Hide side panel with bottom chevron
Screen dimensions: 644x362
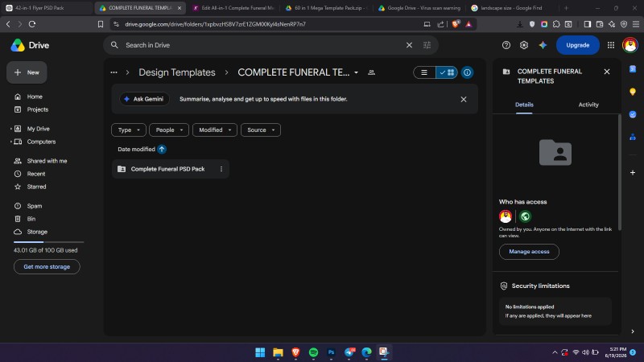tap(633, 331)
